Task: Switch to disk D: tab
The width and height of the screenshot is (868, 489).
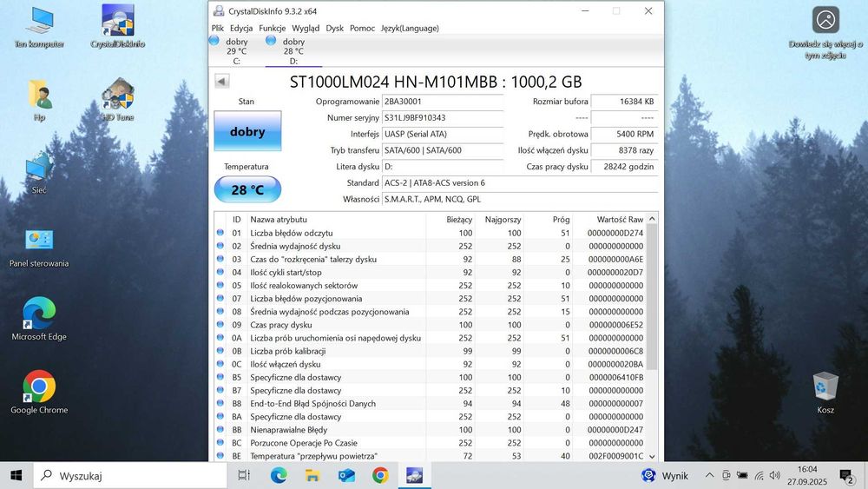Action: pos(293,50)
